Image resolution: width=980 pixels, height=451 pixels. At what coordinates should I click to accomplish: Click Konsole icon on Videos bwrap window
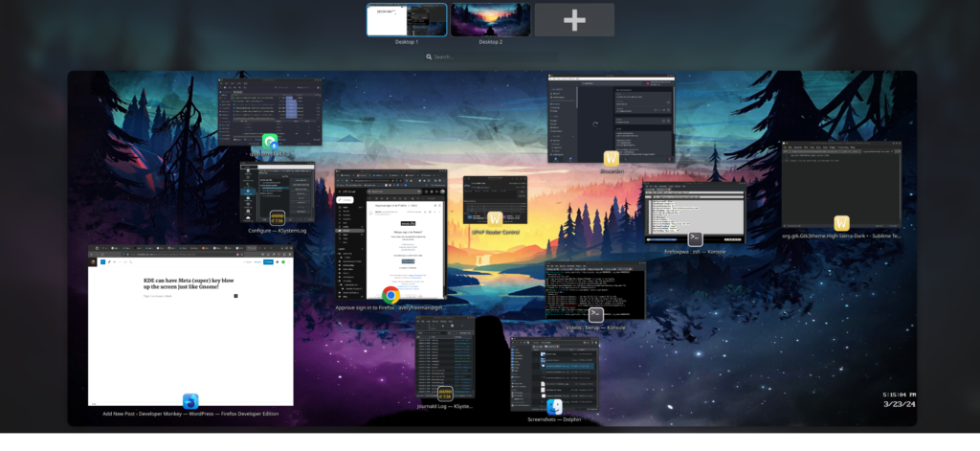pyautogui.click(x=595, y=314)
